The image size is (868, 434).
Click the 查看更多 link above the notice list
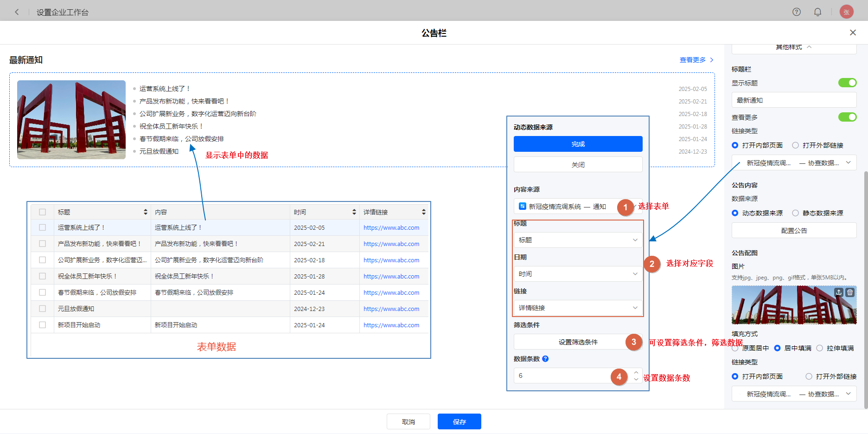tap(696, 60)
